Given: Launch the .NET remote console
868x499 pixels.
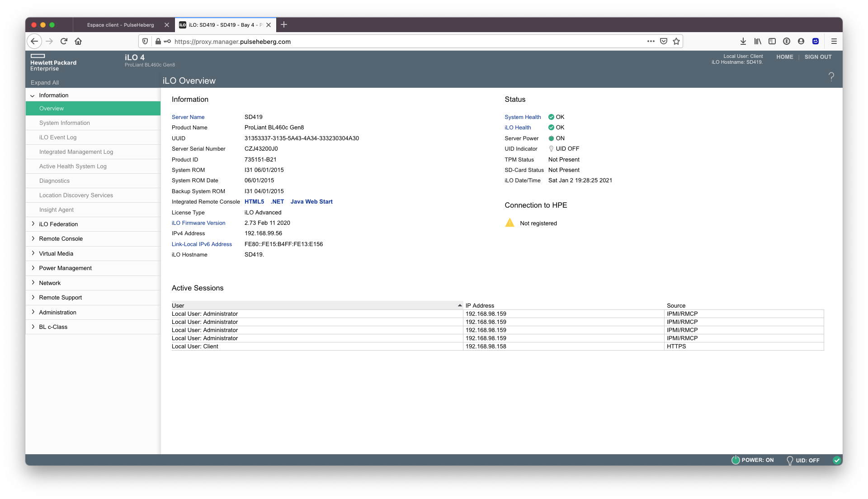Looking at the screenshot, I should [277, 202].
